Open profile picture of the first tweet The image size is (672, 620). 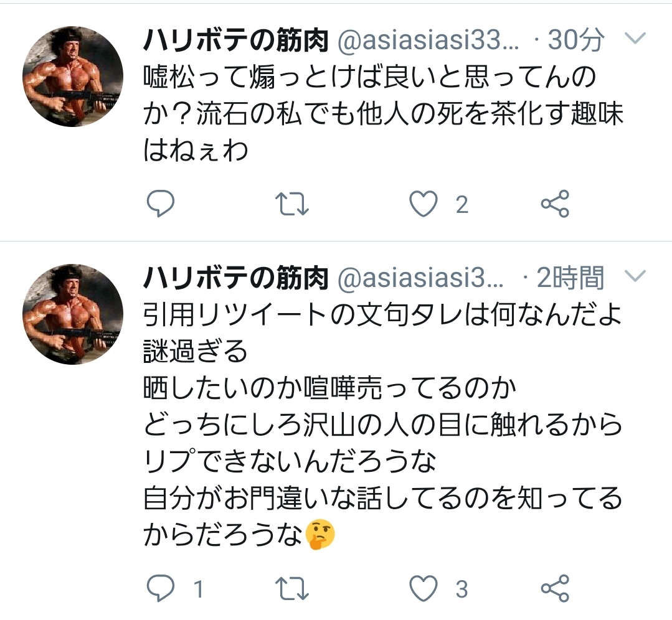[73, 77]
